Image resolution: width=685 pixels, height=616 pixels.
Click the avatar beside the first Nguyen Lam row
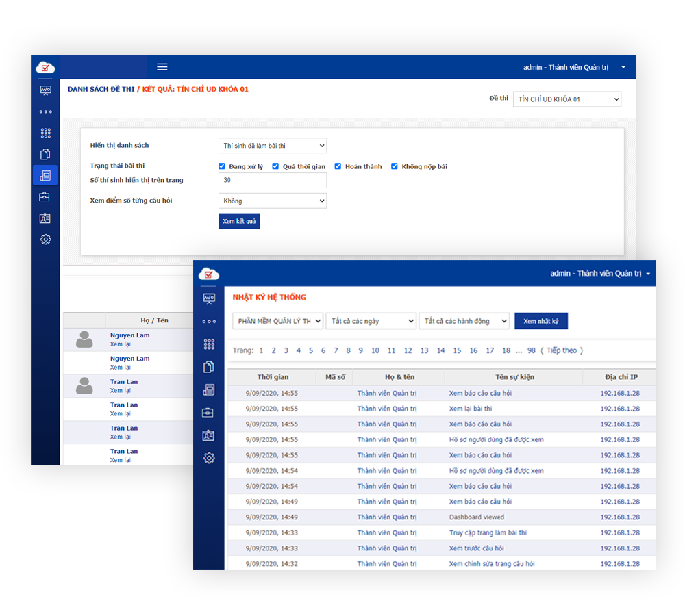[x=84, y=339]
